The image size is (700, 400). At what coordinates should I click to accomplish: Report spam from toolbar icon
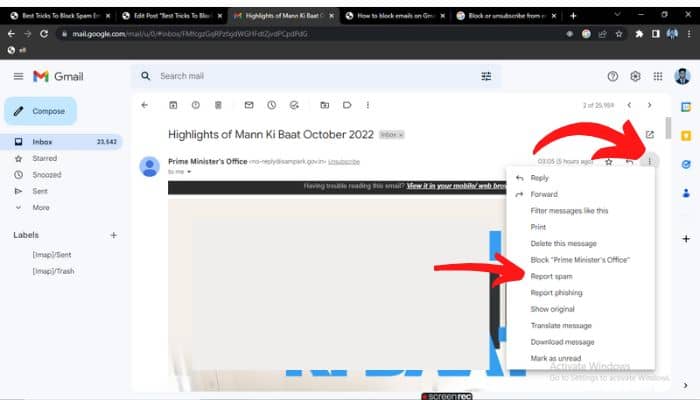coord(196,105)
